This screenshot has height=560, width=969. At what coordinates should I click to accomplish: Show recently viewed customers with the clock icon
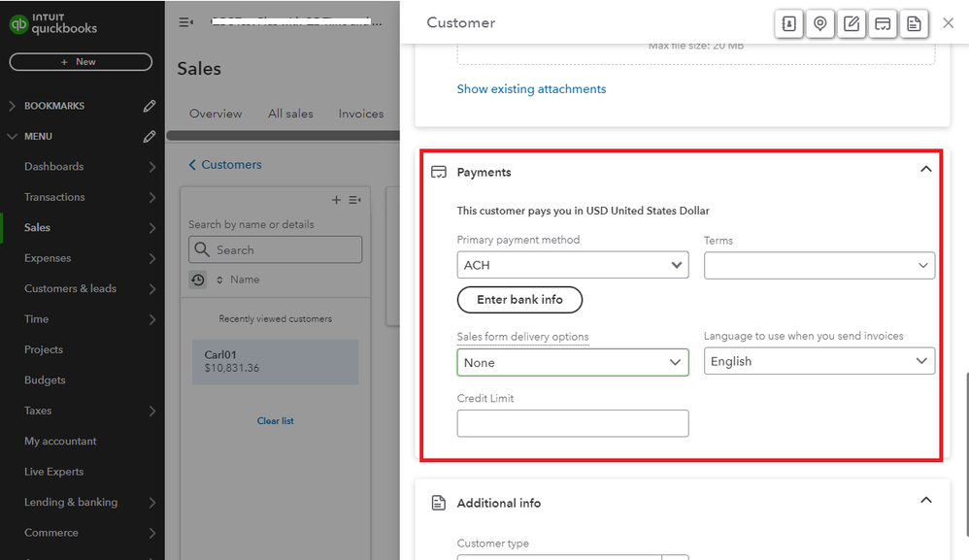point(198,280)
